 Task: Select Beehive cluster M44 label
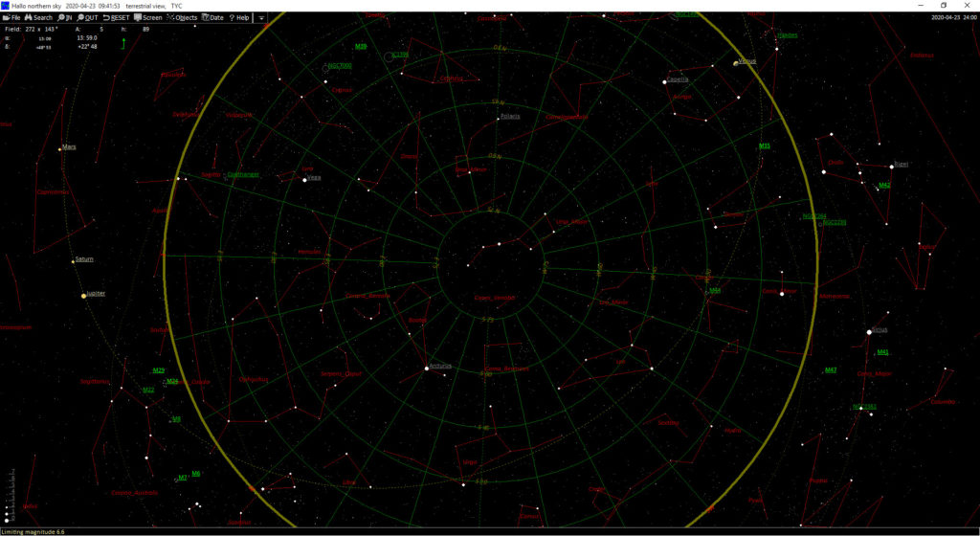point(715,290)
